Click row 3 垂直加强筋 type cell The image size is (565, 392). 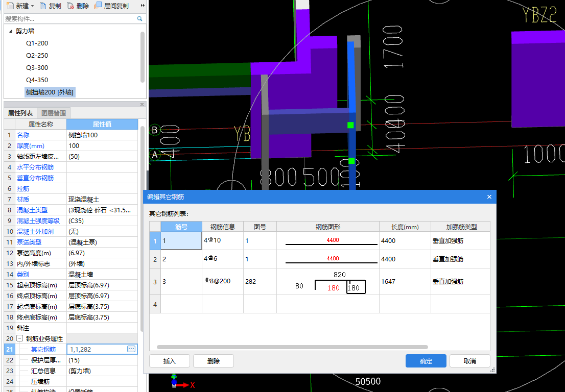tap(460, 281)
